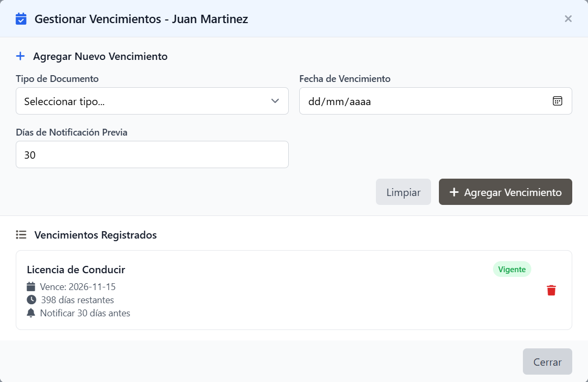Click the list icon beside Vencimientos Registrados
The height and width of the screenshot is (382, 588).
click(x=21, y=235)
